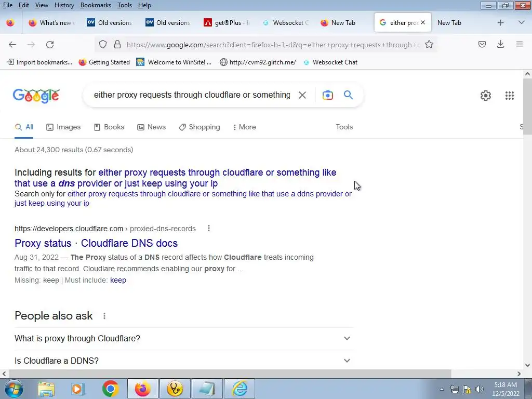This screenshot has width=532, height=399.
Task: Click the Import bookmarks toolbar item
Action: point(39,62)
